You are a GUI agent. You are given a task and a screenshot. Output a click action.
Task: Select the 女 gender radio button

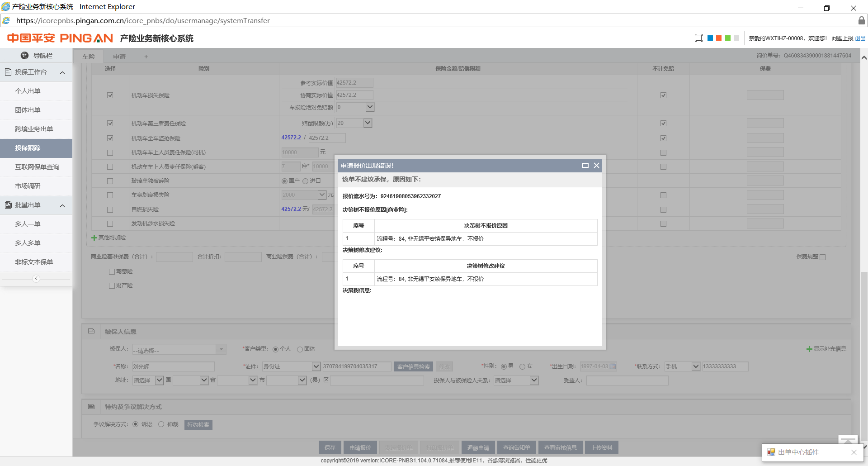click(x=522, y=366)
